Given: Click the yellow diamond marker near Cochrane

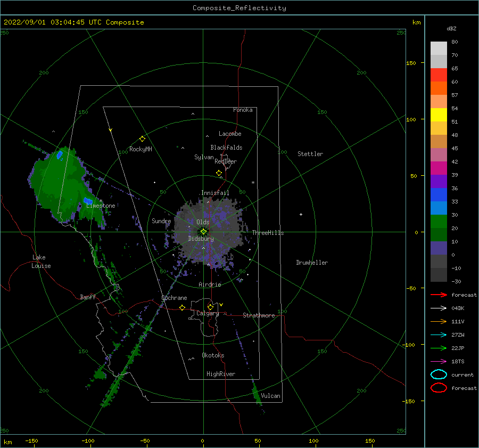Looking at the screenshot, I should pyautogui.click(x=183, y=308).
